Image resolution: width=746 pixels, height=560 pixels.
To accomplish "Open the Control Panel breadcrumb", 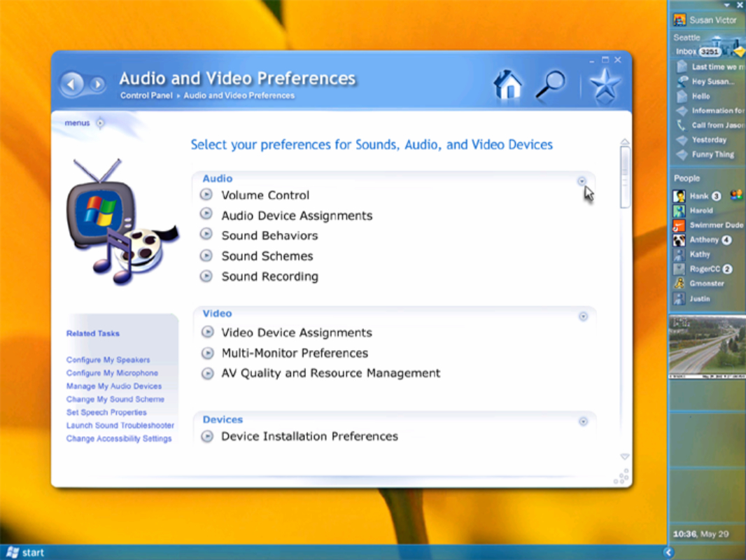I will coord(146,96).
